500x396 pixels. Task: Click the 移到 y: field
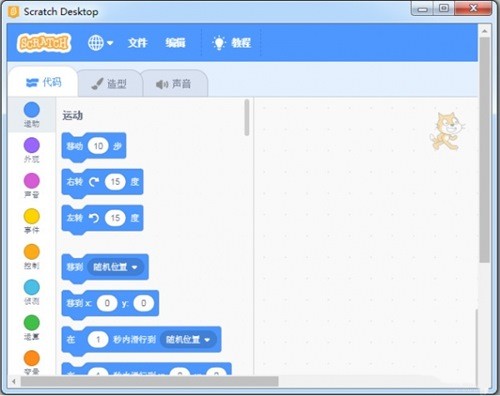pos(143,303)
